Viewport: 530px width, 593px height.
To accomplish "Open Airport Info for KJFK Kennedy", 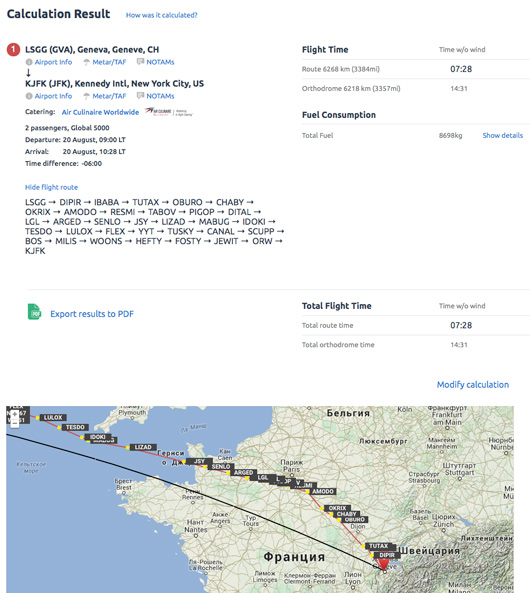I will [53, 96].
